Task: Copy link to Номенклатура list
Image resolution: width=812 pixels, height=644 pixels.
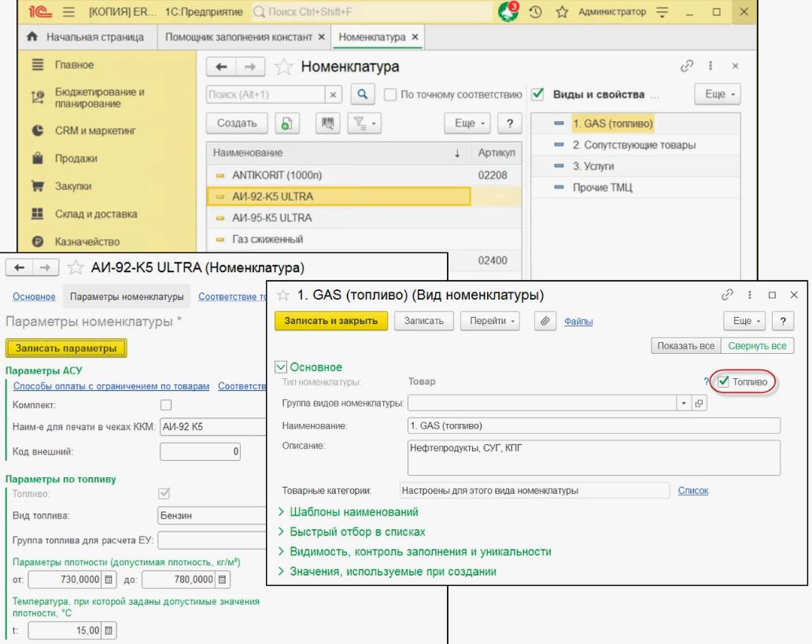Action: tap(687, 66)
